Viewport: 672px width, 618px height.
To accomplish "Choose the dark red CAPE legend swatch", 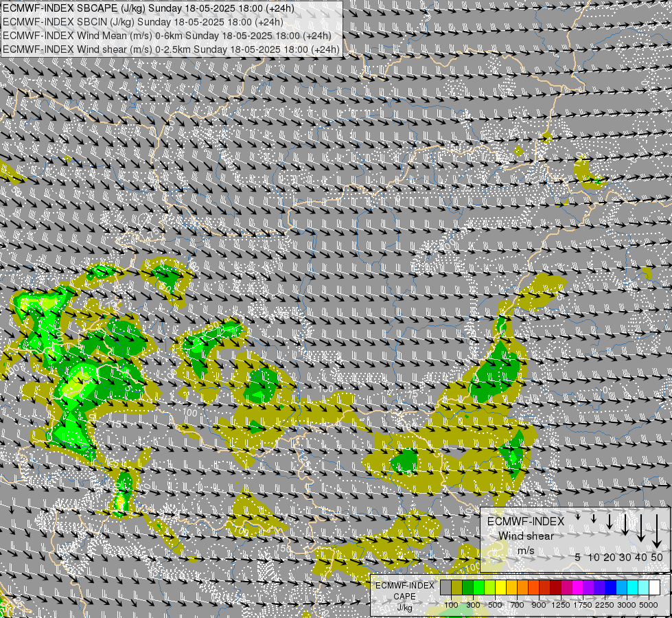I will pos(555,587).
